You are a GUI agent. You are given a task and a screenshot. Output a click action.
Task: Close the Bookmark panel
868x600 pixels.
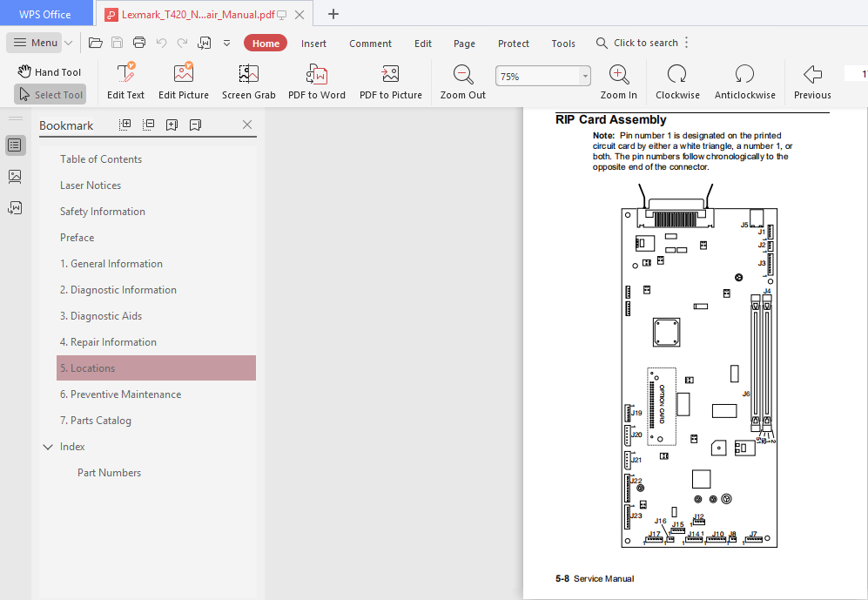[247, 125]
